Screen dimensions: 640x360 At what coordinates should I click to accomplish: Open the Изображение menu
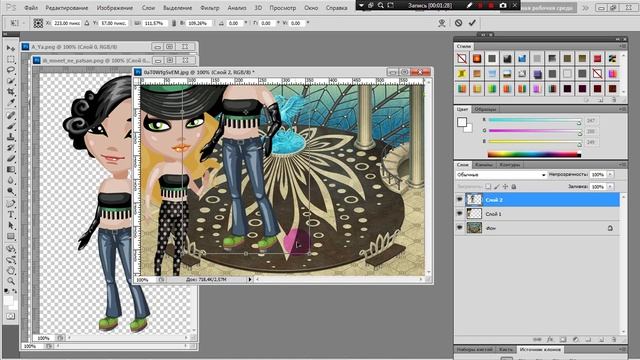[115, 8]
